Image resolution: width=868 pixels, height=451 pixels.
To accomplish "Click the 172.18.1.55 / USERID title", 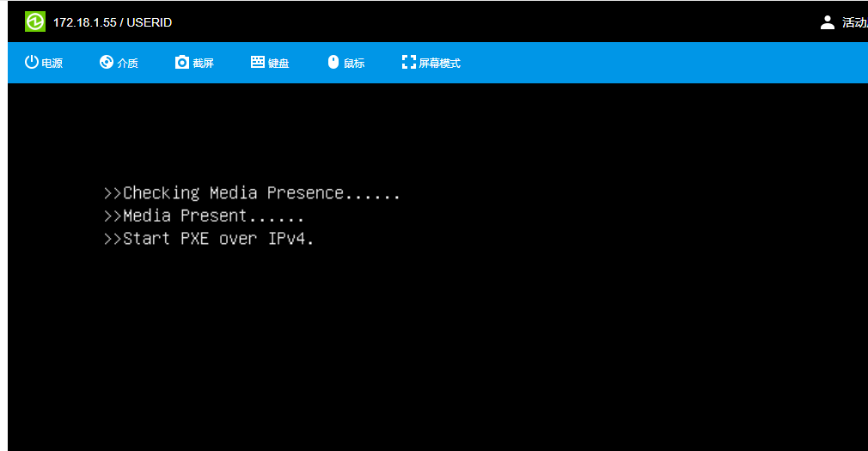I will (x=113, y=22).
